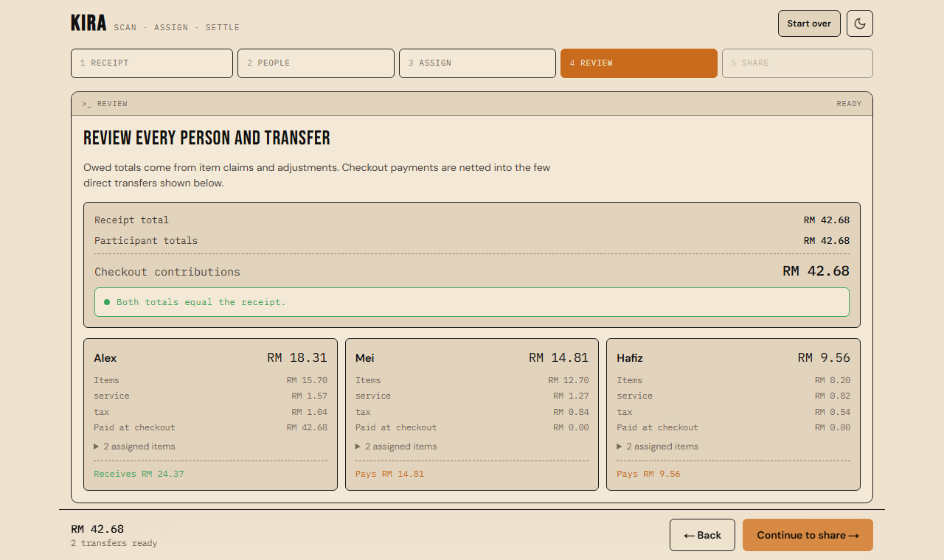The width and height of the screenshot is (944, 560).
Task: Click the Alex name heading
Action: coord(105,358)
